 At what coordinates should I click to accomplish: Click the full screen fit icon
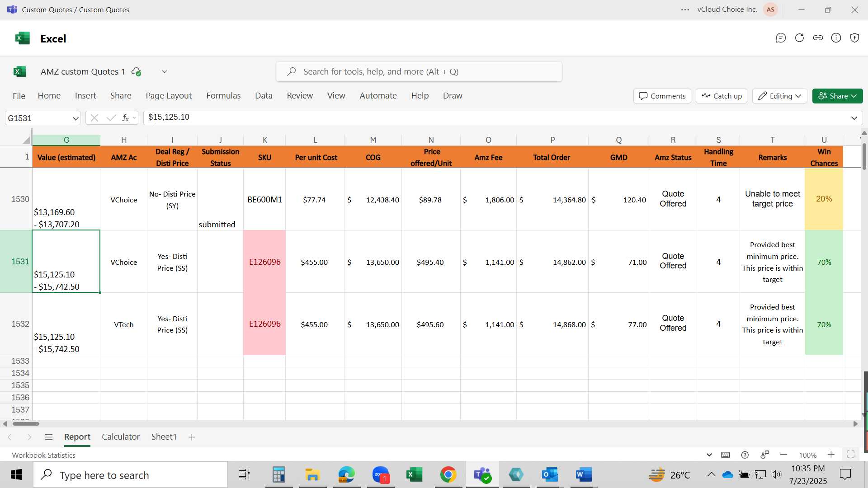click(x=851, y=455)
